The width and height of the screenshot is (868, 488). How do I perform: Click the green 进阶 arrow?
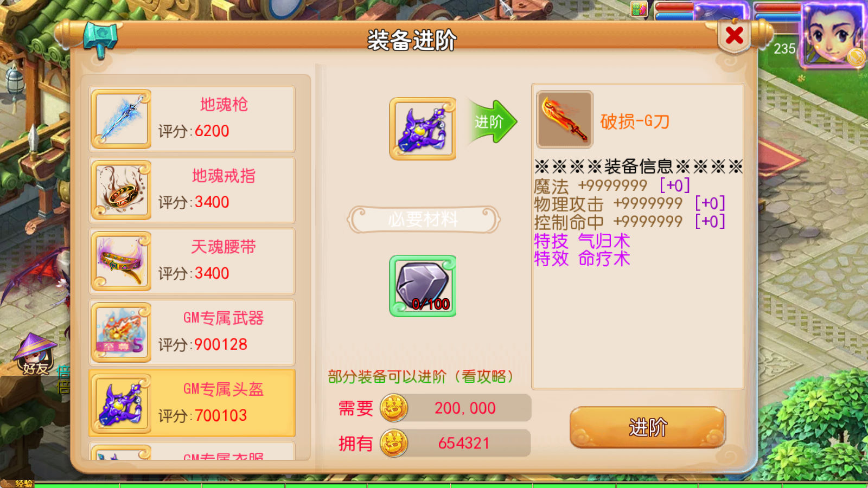tap(492, 122)
